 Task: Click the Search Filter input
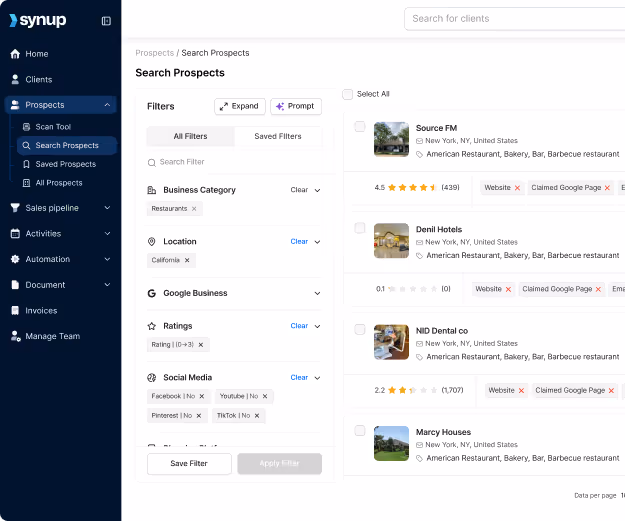[x=234, y=162]
